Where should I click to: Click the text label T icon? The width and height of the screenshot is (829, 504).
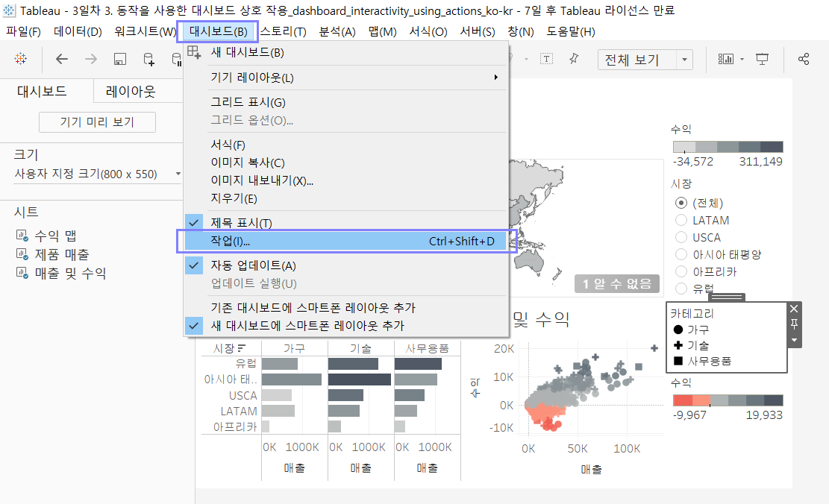click(547, 59)
